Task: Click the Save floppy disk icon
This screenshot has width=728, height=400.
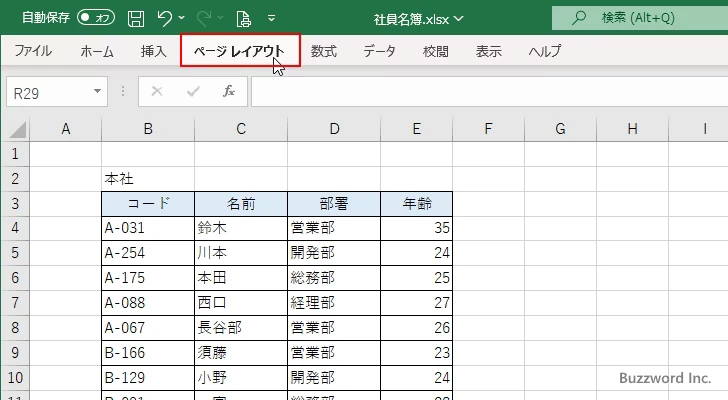Action: 136,18
